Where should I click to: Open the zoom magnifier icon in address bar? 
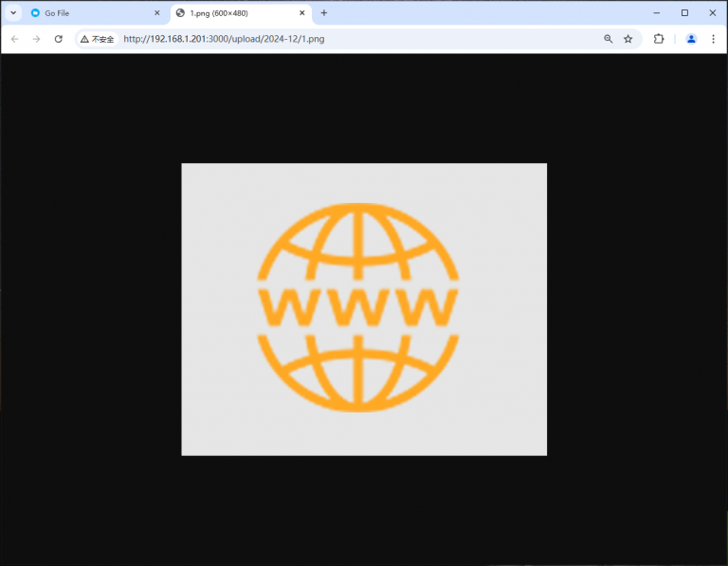point(608,39)
